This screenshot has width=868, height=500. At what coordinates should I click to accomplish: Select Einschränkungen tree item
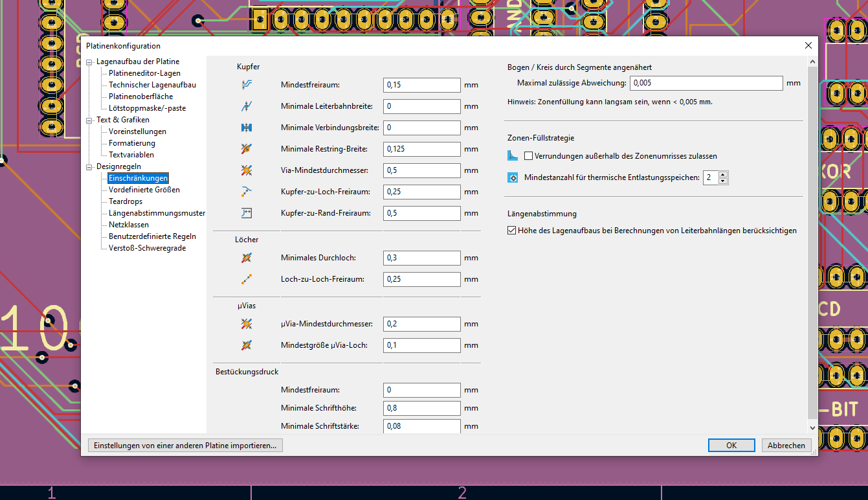[x=138, y=178]
